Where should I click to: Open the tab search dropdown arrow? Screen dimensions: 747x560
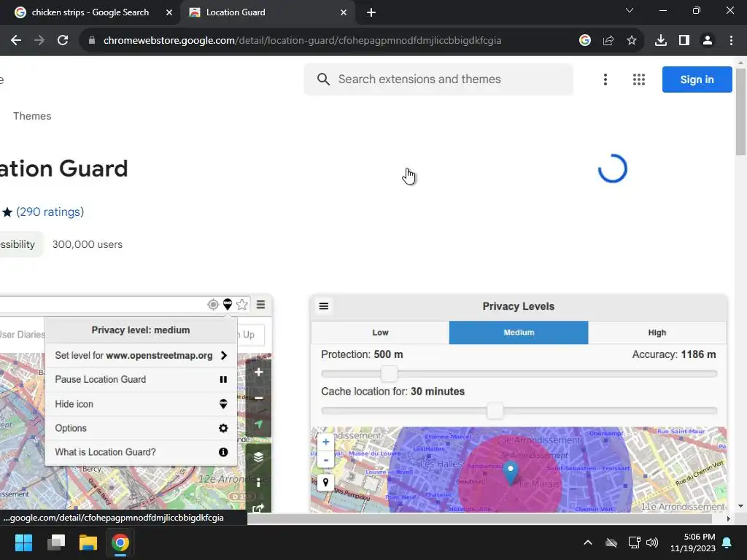pos(630,10)
